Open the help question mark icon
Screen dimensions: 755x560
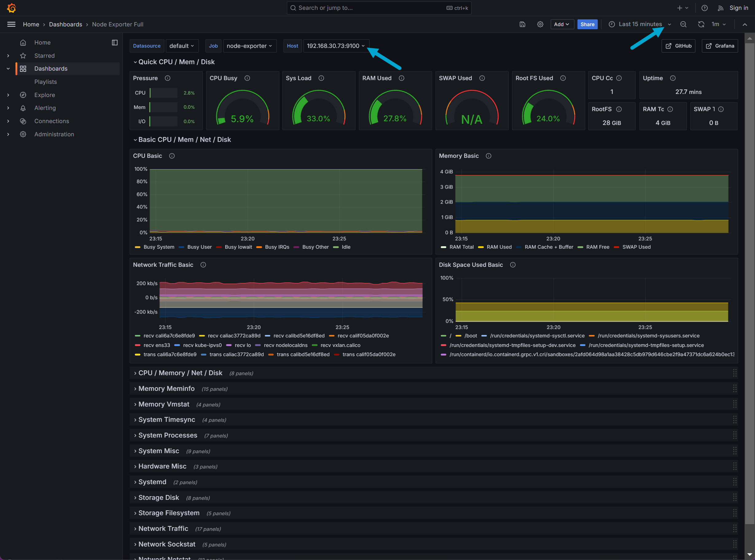tap(704, 8)
